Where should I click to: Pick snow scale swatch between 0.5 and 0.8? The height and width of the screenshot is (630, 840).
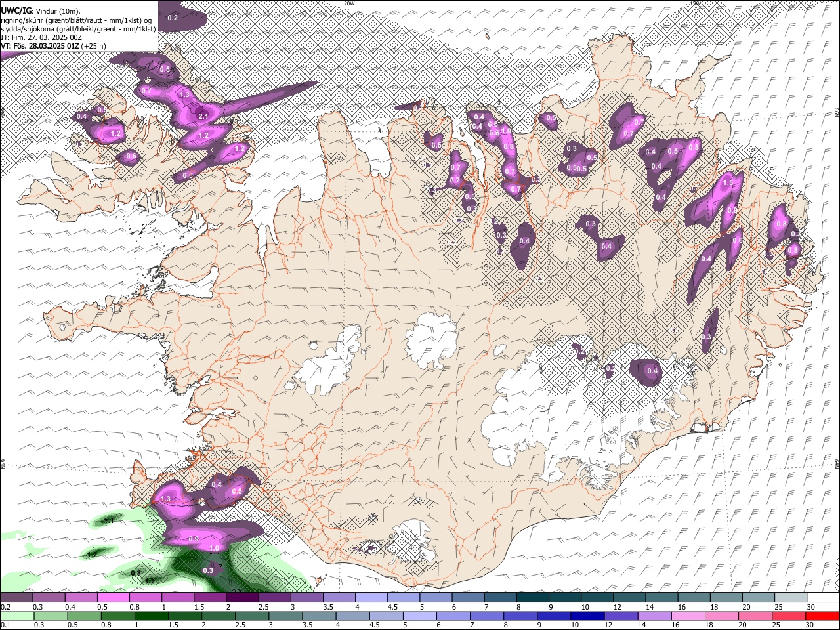coord(113,597)
